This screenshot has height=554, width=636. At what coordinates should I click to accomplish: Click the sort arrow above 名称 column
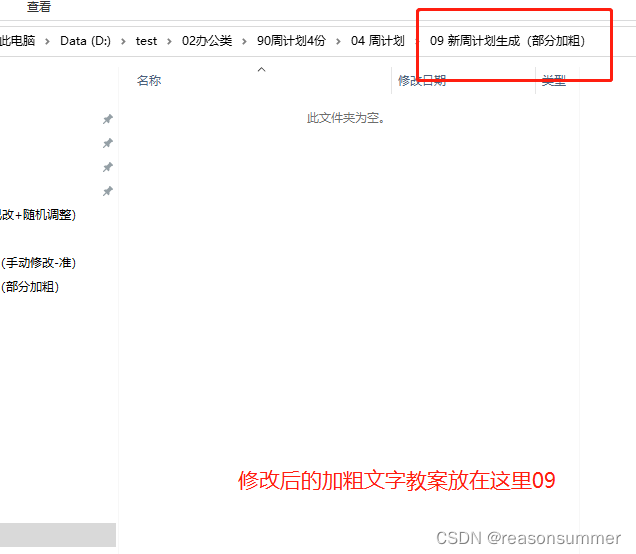[x=262, y=69]
